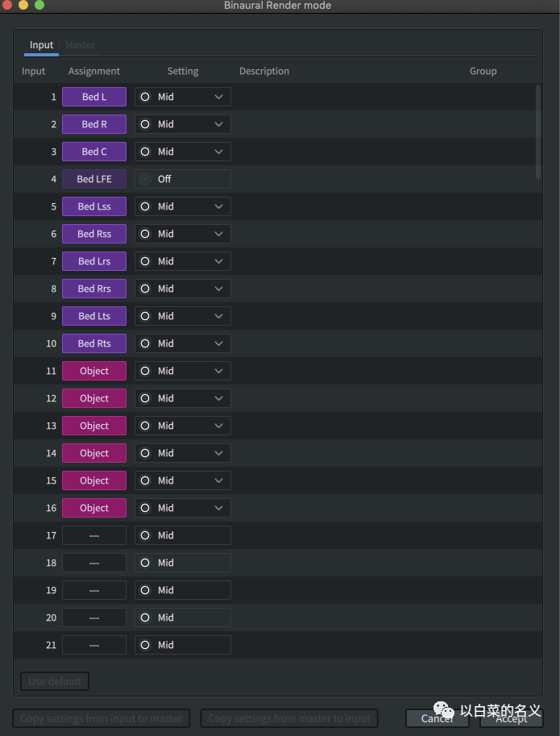Open the Setting dropdown for Bed R
Screen dimensions: 560x736
[x=183, y=124]
